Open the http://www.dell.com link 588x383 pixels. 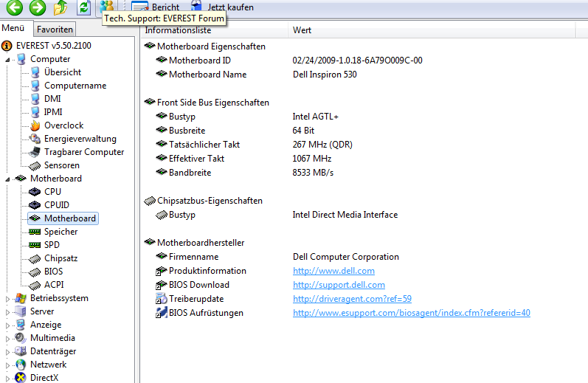tap(333, 271)
